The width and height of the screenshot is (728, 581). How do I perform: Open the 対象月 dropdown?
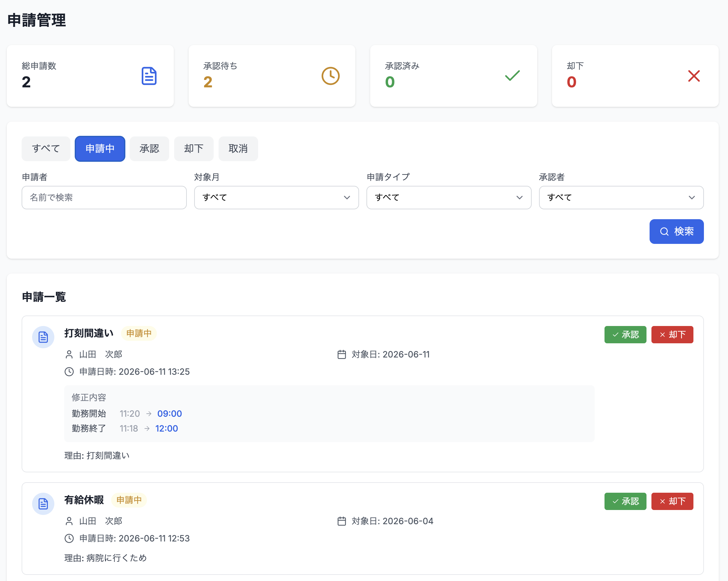276,198
